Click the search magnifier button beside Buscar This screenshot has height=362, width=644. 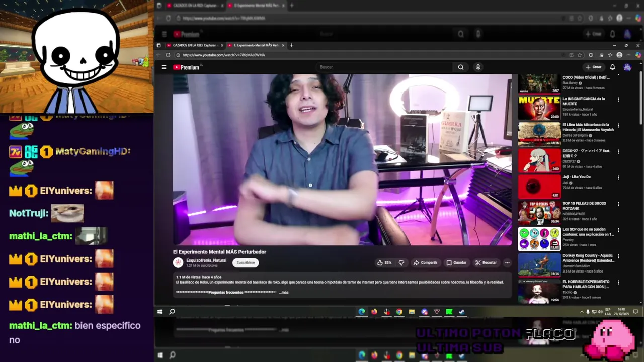(461, 67)
